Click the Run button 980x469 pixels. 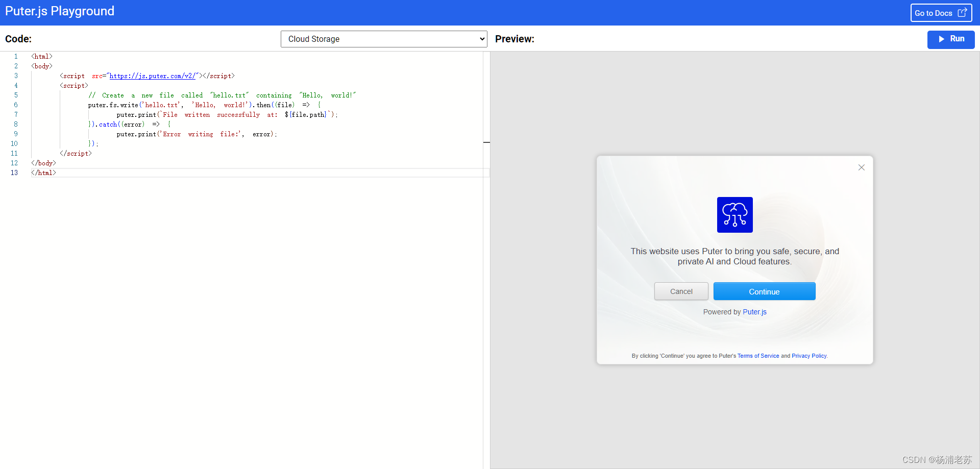click(x=950, y=39)
